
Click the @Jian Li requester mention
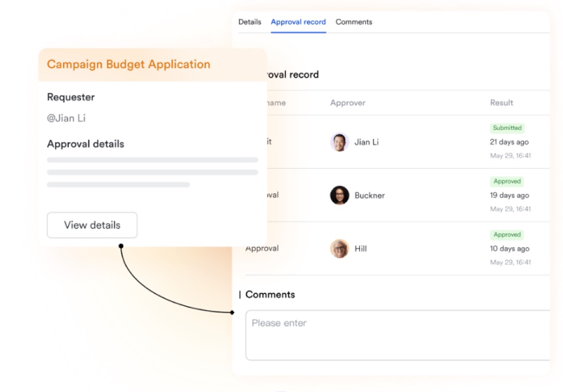(x=66, y=119)
